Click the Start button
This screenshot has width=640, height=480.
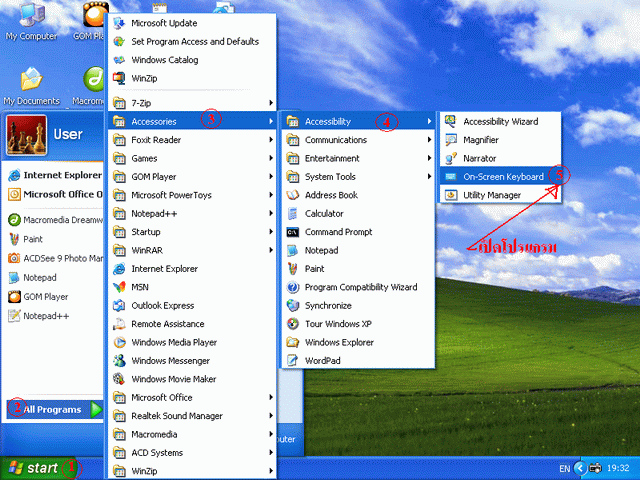pyautogui.click(x=38, y=468)
